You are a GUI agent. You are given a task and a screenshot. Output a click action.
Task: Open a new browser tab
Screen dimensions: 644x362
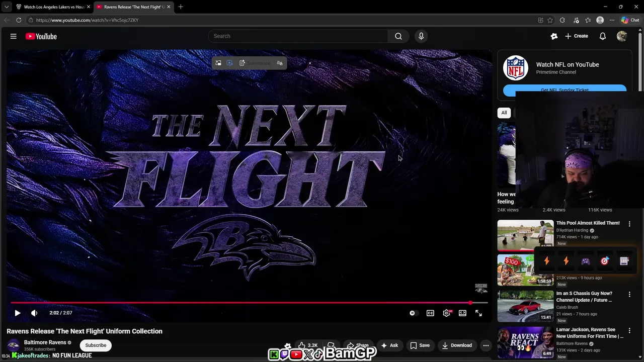[181, 7]
